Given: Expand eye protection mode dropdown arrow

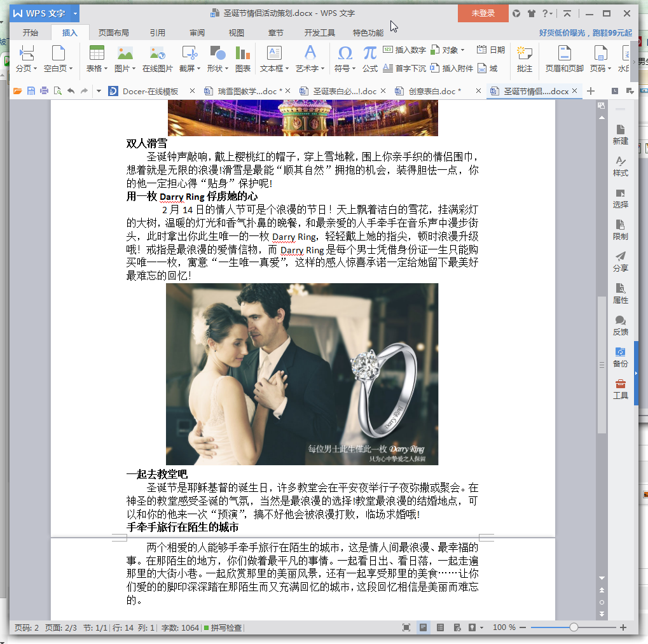Looking at the screenshot, I should coord(481,628).
